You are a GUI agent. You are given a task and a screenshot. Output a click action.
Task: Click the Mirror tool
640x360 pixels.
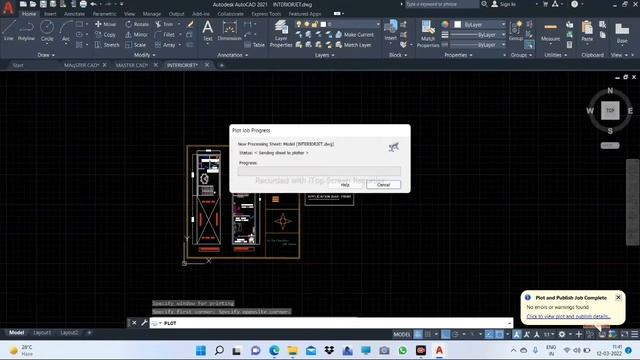pyautogui.click(x=137, y=35)
